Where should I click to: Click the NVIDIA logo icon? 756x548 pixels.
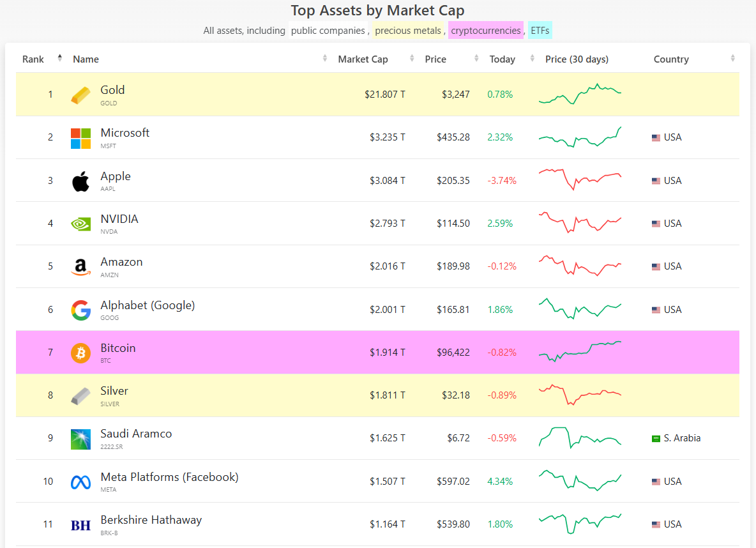pos(80,224)
